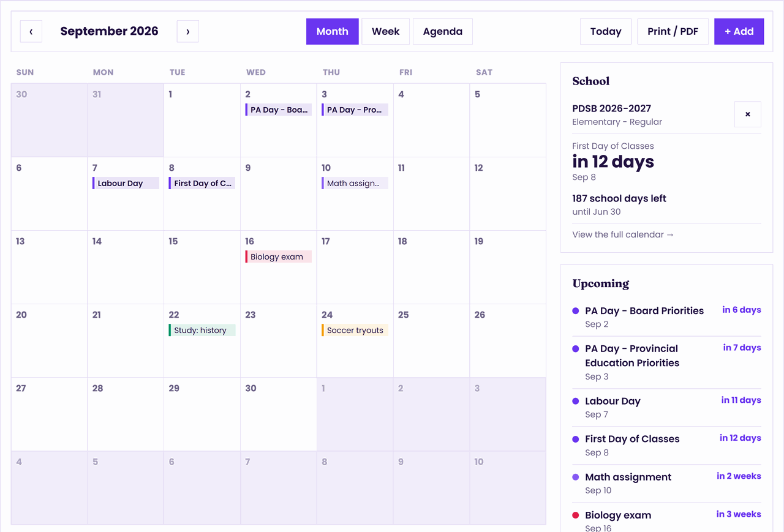Select Biology exam in the Upcoming list
The width and height of the screenshot is (784, 532).
click(x=666, y=521)
